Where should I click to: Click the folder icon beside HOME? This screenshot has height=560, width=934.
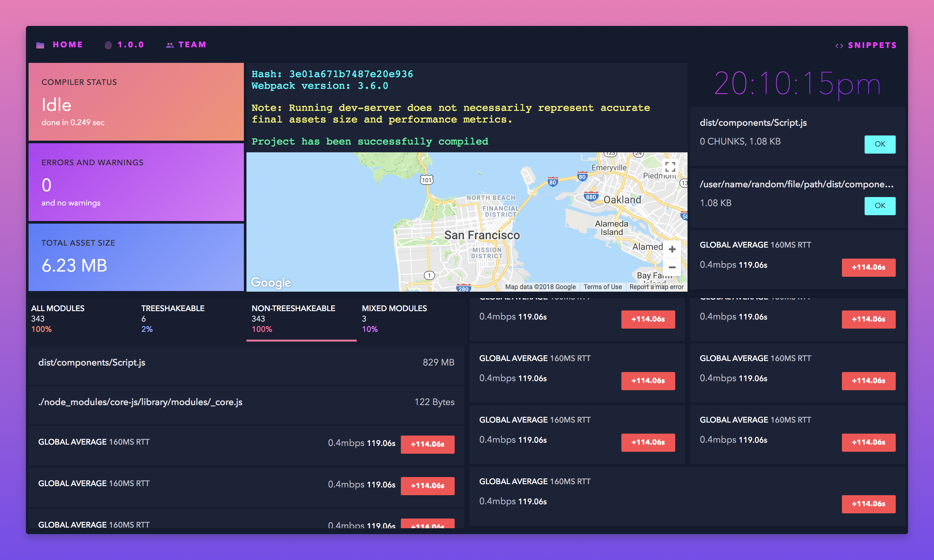[x=40, y=45]
